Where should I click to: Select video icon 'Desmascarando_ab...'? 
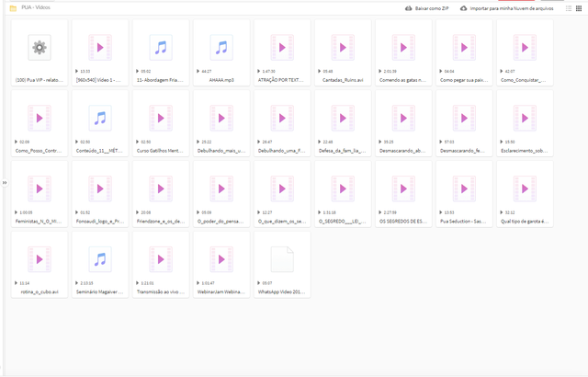coord(403,119)
